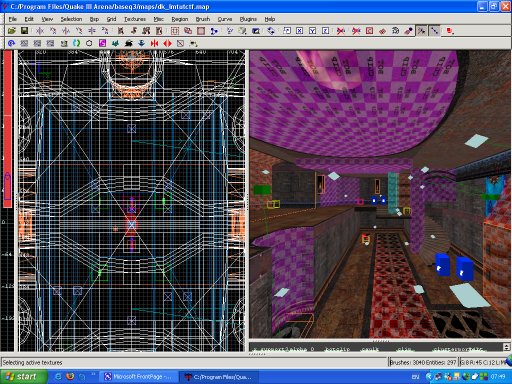512x384 pixels.
Task: Click the Save floppy disk icon
Action: tap(24, 31)
